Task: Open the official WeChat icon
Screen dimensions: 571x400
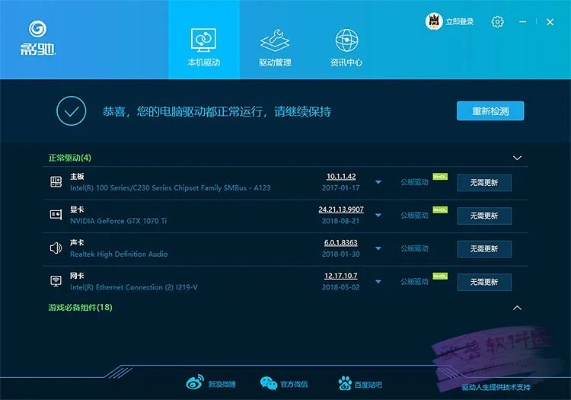Action: [x=268, y=383]
